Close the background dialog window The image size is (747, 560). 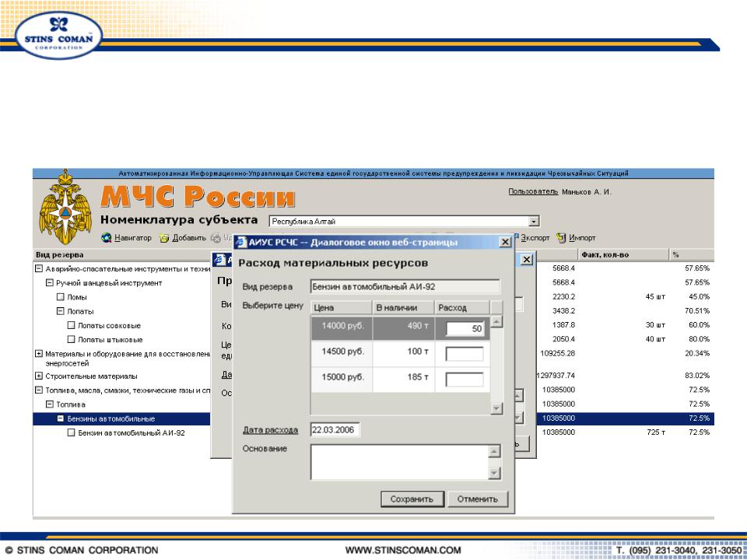pyautogui.click(x=526, y=260)
